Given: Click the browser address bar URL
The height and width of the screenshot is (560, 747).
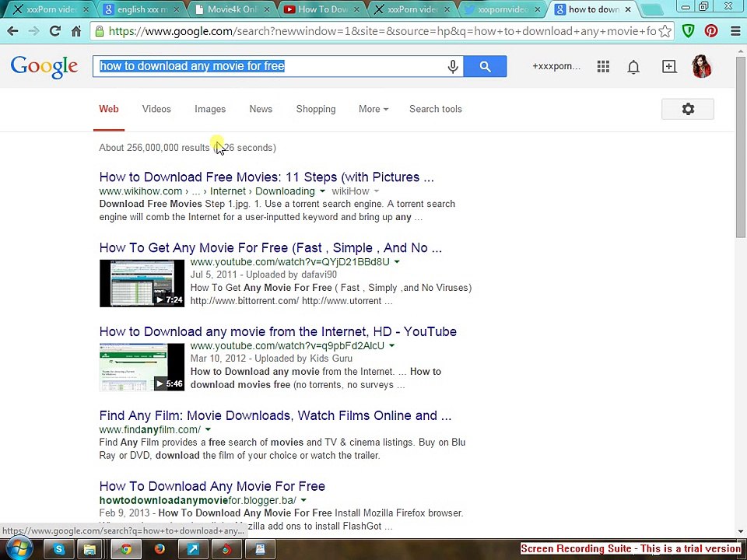Looking at the screenshot, I should (383, 31).
